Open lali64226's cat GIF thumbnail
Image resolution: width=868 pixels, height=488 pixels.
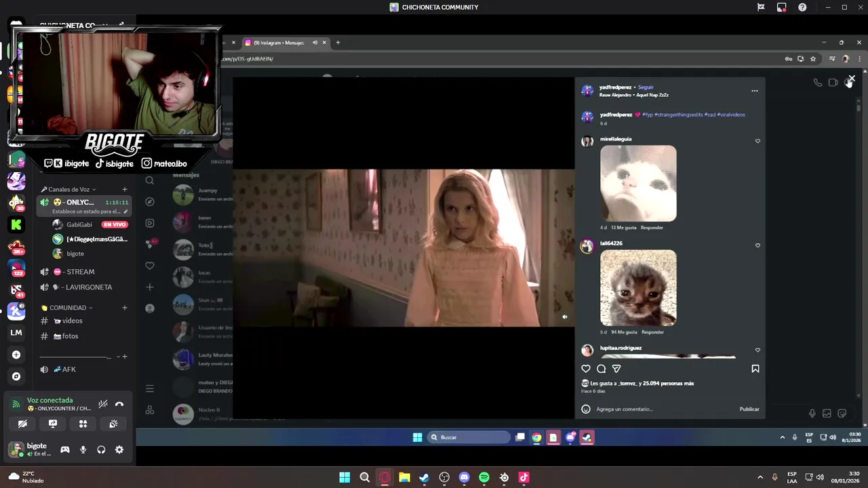tap(638, 288)
